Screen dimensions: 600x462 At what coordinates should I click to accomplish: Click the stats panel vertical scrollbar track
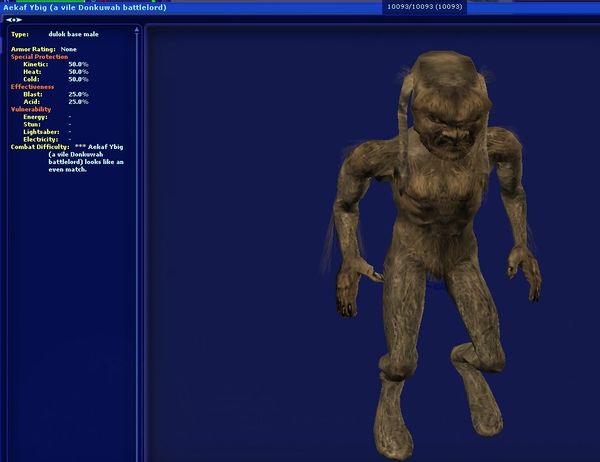[x=139, y=250]
